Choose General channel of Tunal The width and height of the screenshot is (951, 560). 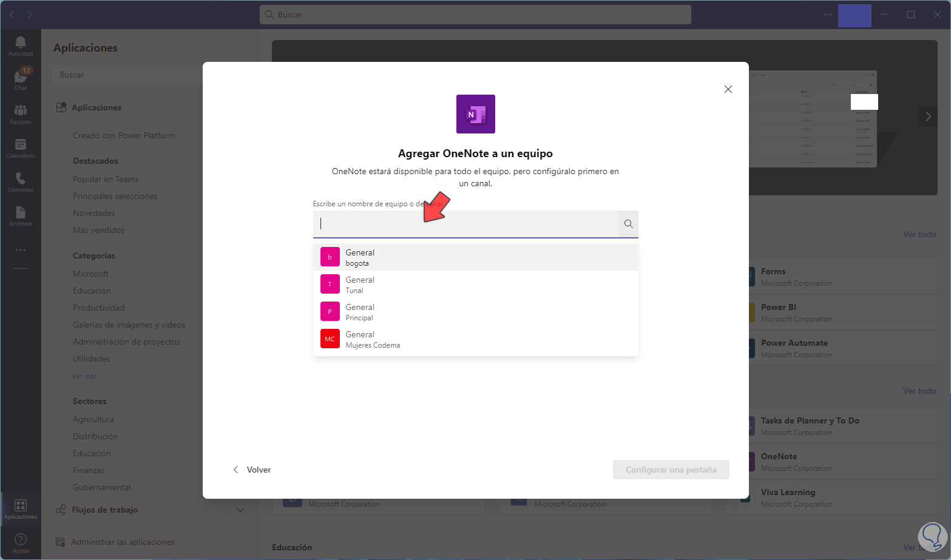click(x=476, y=285)
